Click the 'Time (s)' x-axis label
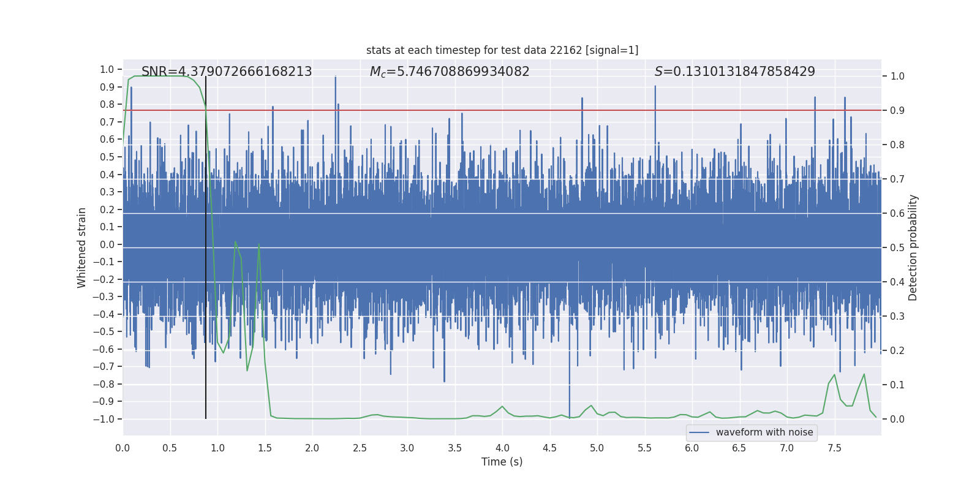This screenshot has height=490, width=980. click(502, 462)
